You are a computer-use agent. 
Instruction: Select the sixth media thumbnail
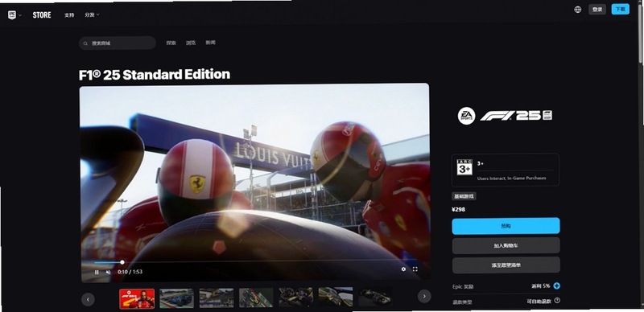click(336, 297)
